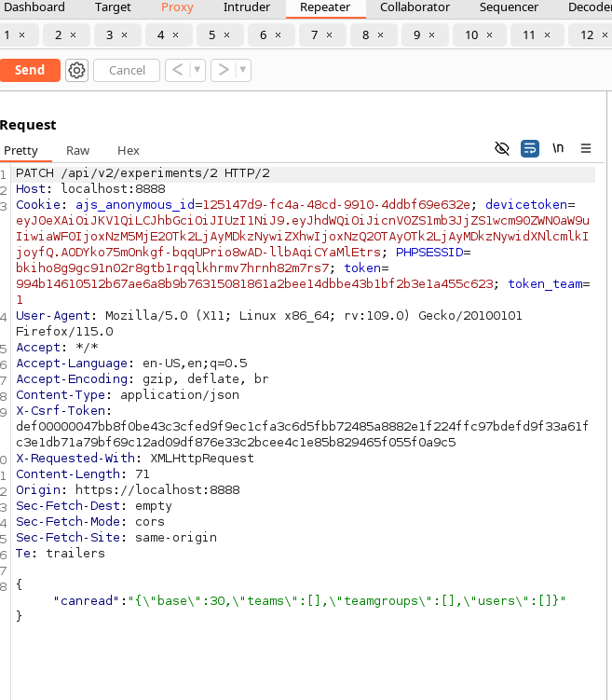Switch to the Raw view

pos(78,151)
